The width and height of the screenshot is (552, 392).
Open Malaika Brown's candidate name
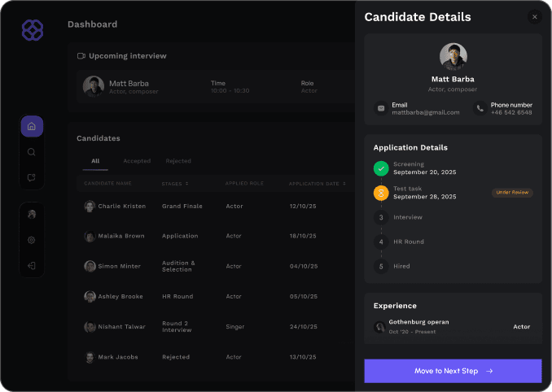121,236
